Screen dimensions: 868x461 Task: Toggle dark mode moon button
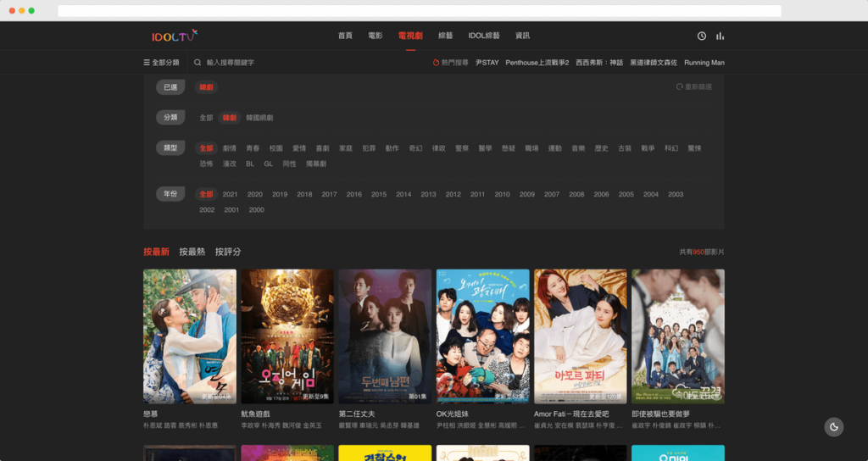[834, 427]
